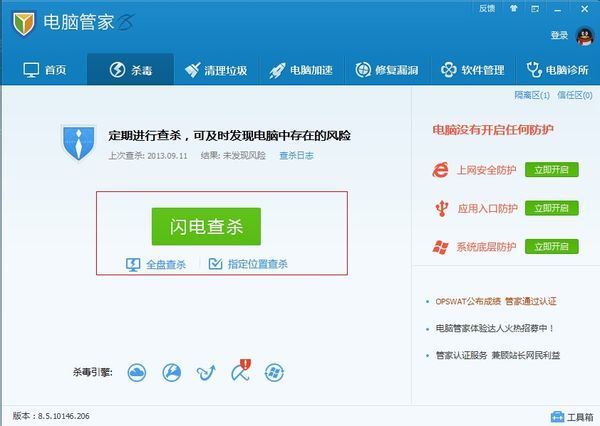Open the 修复漏洞 tab
This screenshot has height=426, width=600.
click(x=387, y=70)
